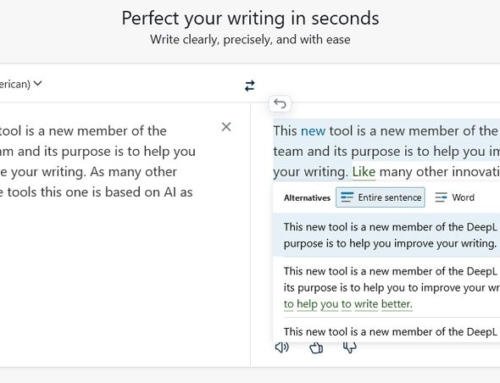Switch to the Word alternatives tab
The width and height of the screenshot is (500, 383).
click(x=455, y=198)
